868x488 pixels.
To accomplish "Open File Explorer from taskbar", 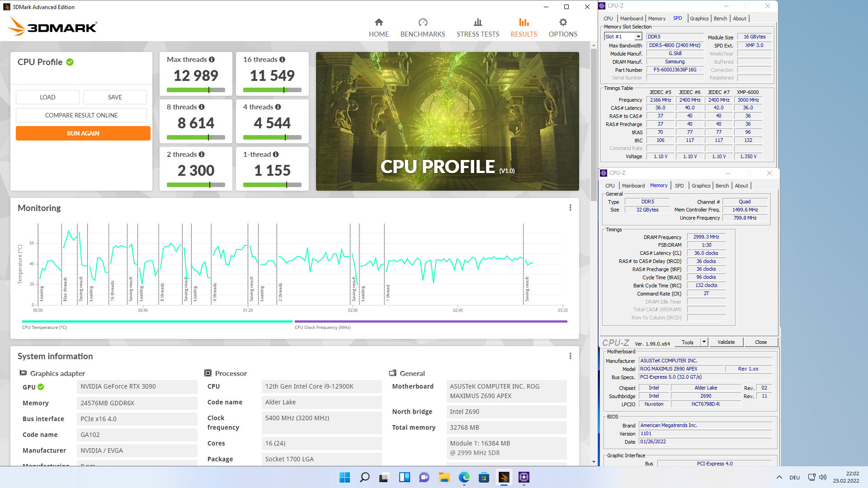I will click(444, 477).
